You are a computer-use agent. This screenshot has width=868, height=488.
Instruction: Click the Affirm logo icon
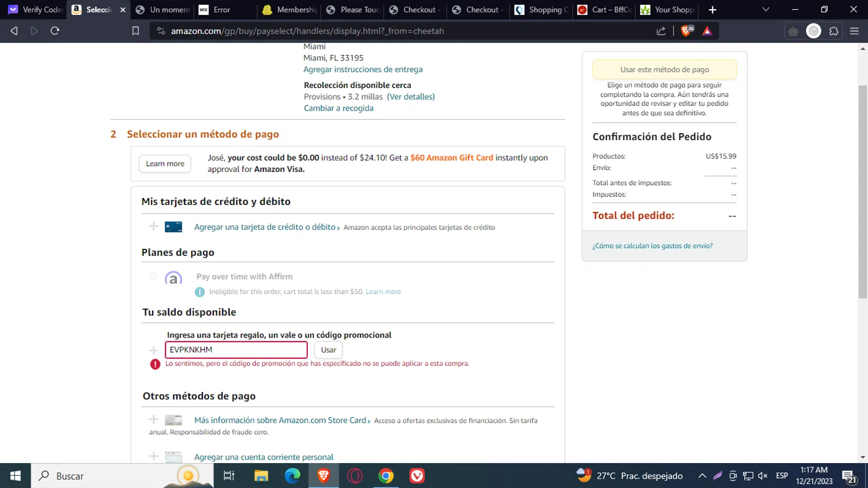[x=173, y=278]
